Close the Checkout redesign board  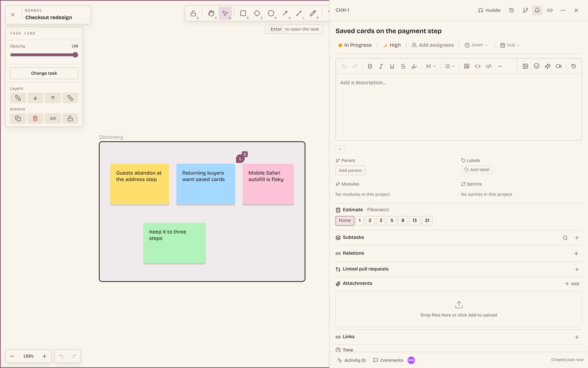point(13,15)
